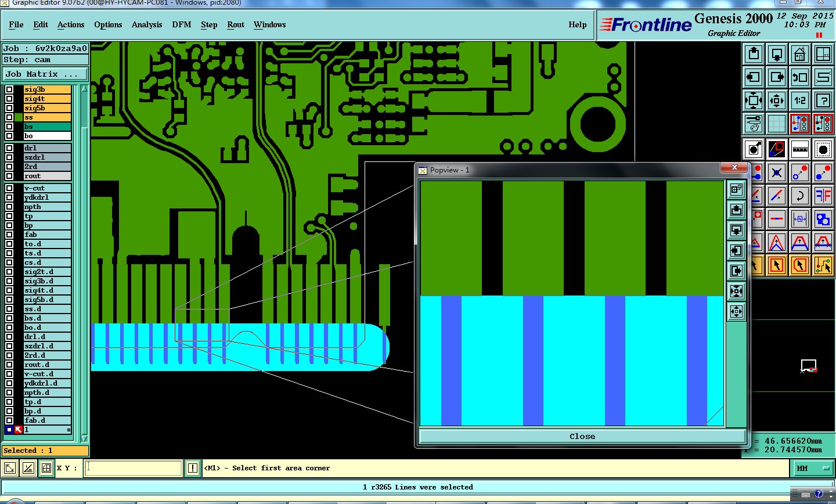Open the MM units dropdown

click(x=813, y=468)
